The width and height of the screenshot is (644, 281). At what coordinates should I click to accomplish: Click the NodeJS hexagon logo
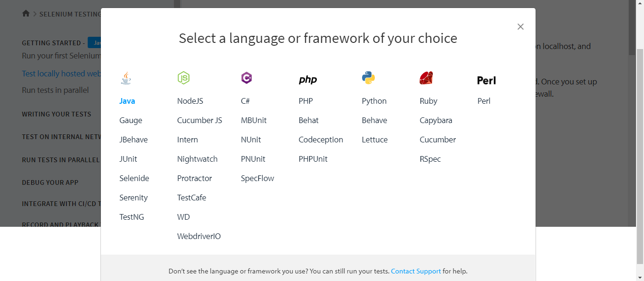coord(183,78)
